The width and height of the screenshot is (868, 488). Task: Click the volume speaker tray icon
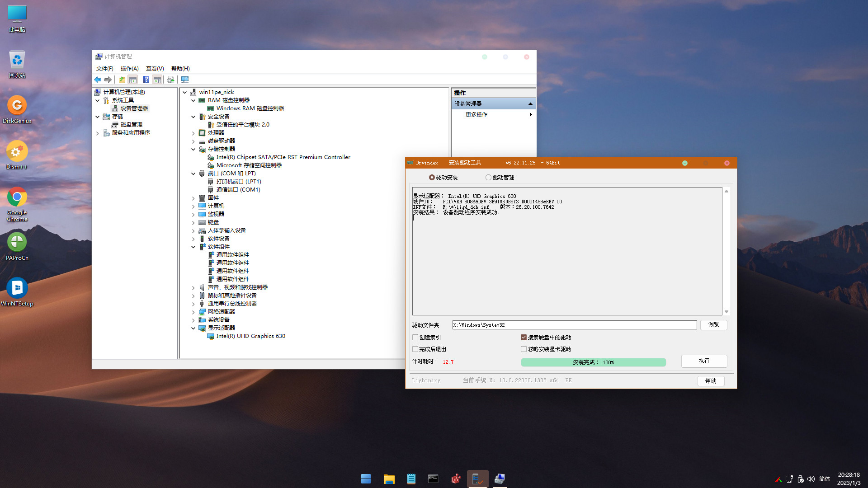coord(811,479)
